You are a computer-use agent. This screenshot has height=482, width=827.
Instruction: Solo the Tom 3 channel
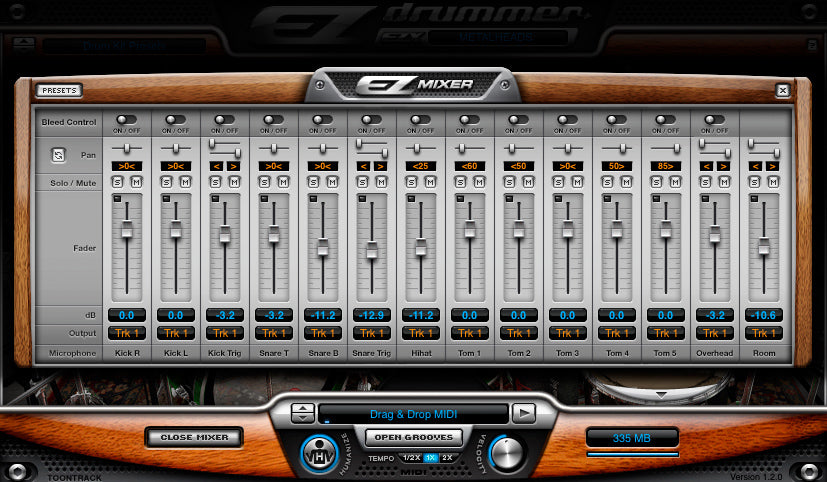561,182
